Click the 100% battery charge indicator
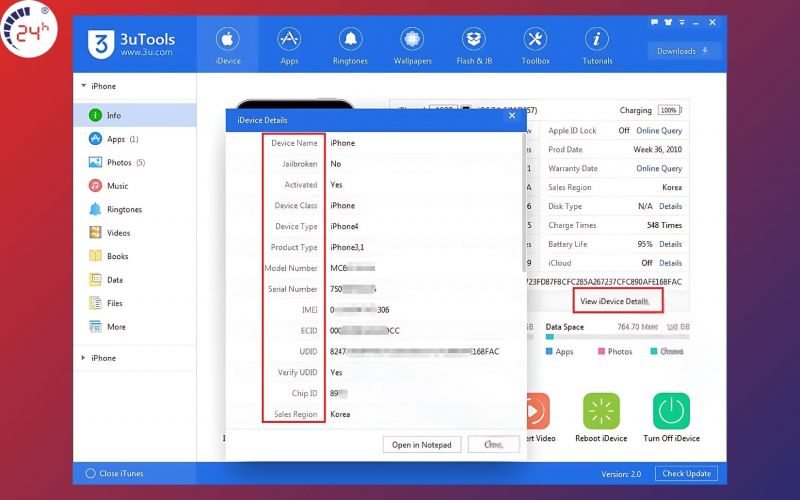Image resolution: width=800 pixels, height=500 pixels. coord(669,110)
